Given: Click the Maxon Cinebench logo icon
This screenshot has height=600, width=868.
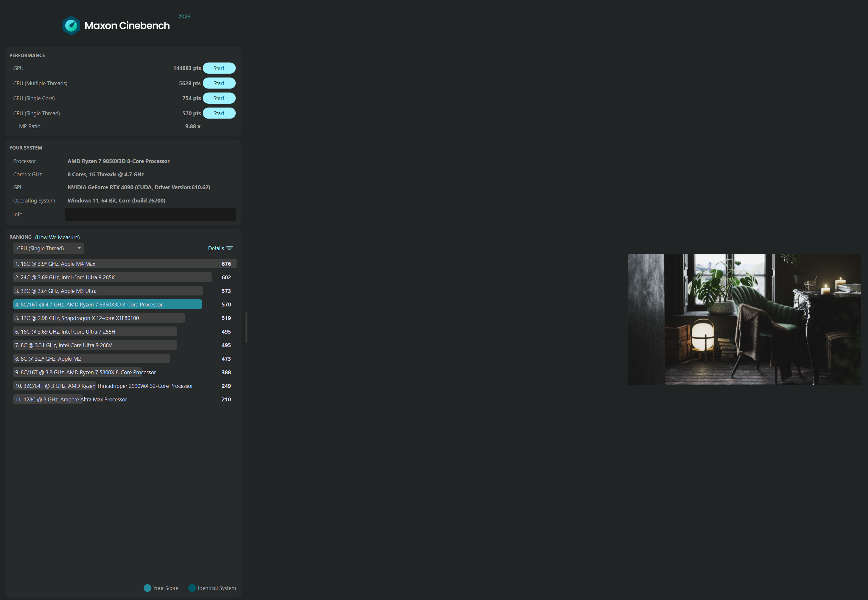Looking at the screenshot, I should tap(71, 26).
